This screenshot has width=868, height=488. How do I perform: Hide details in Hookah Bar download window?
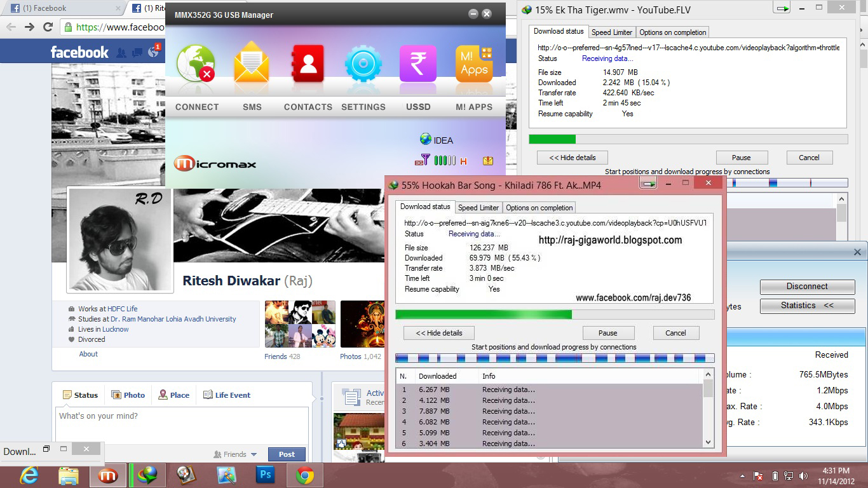coord(439,333)
